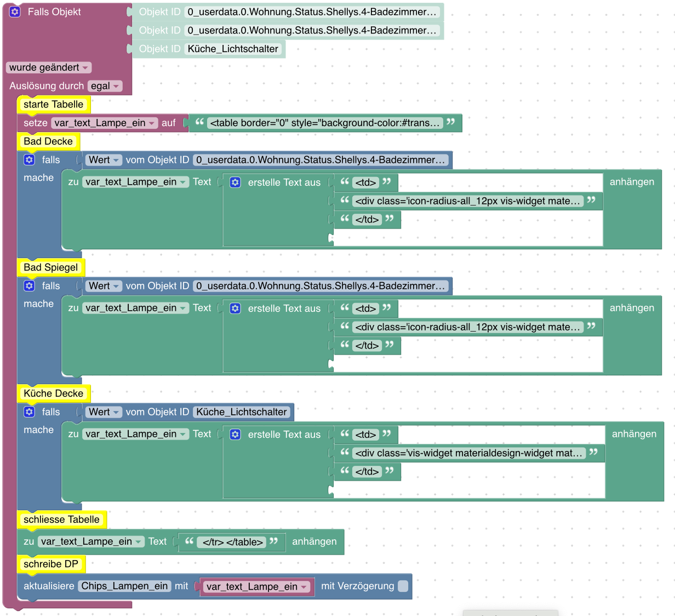Viewport: 675px width, 616px height.
Task: Open var_text_Lampe_ein dropdown in Küche Decke mache
Action: pyautogui.click(x=136, y=434)
